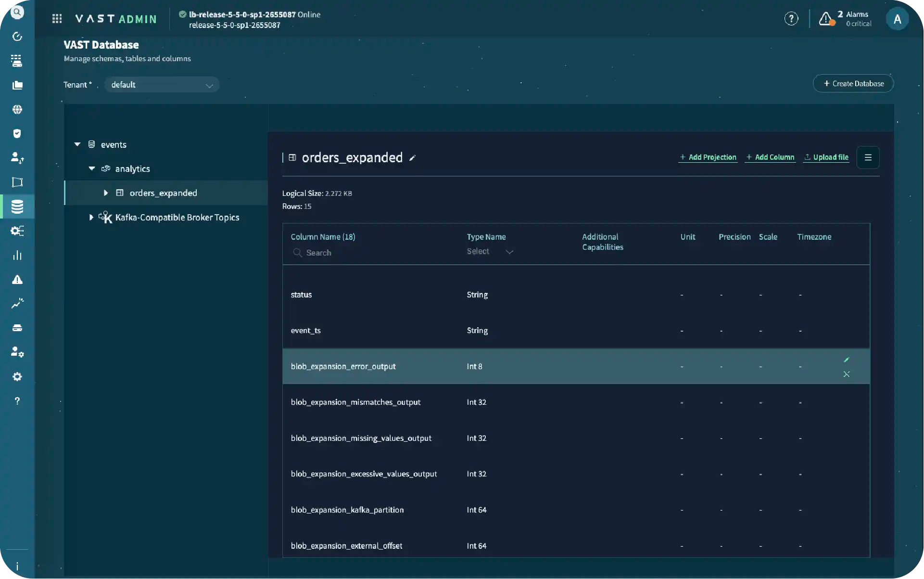This screenshot has width=924, height=579.
Task: Select the database stack sidebar icon
Action: tap(17, 207)
